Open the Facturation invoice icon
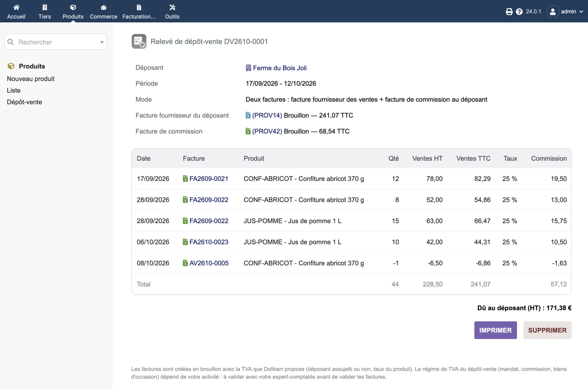588x389 pixels. click(139, 7)
